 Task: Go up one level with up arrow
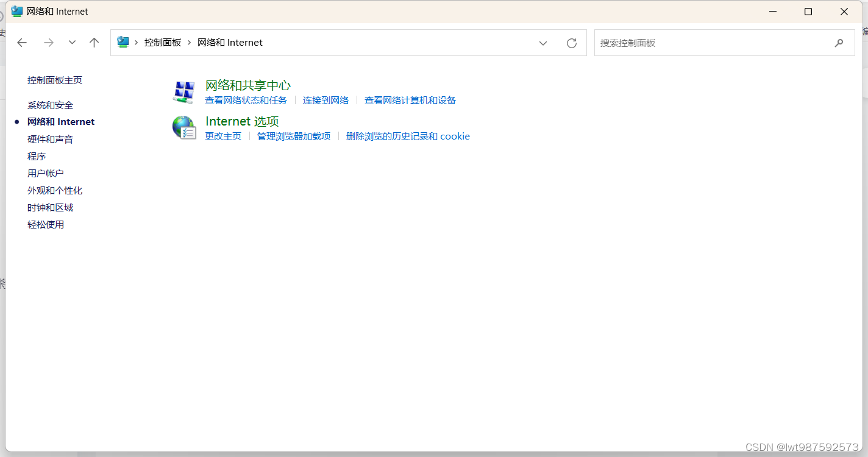point(94,43)
